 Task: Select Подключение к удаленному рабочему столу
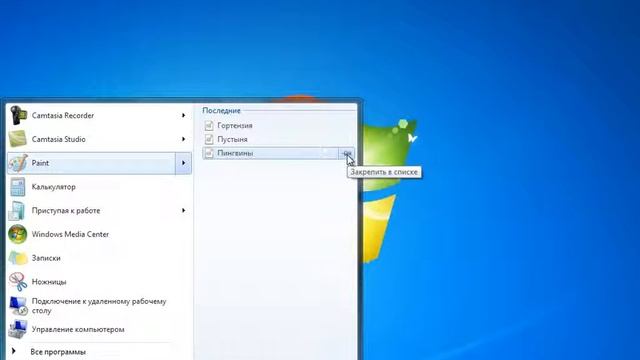point(99,306)
